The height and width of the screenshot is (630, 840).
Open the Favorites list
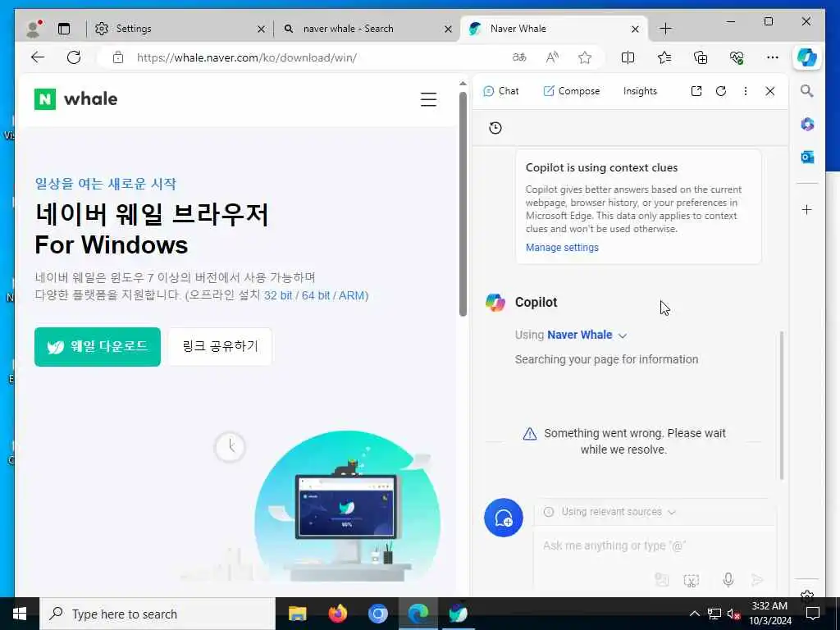(664, 57)
